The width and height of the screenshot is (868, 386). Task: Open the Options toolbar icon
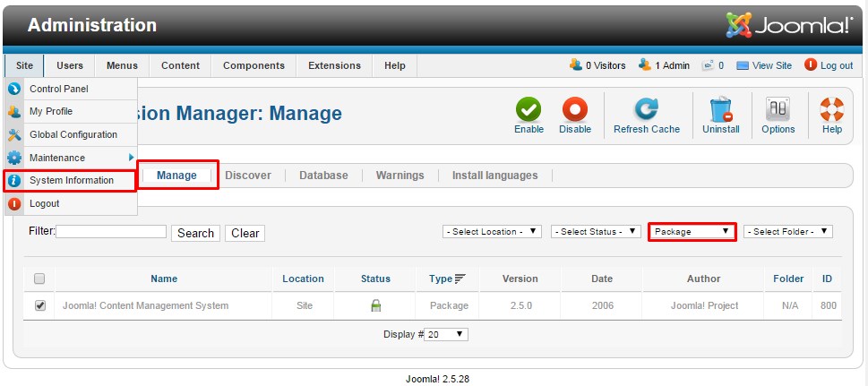pyautogui.click(x=778, y=109)
